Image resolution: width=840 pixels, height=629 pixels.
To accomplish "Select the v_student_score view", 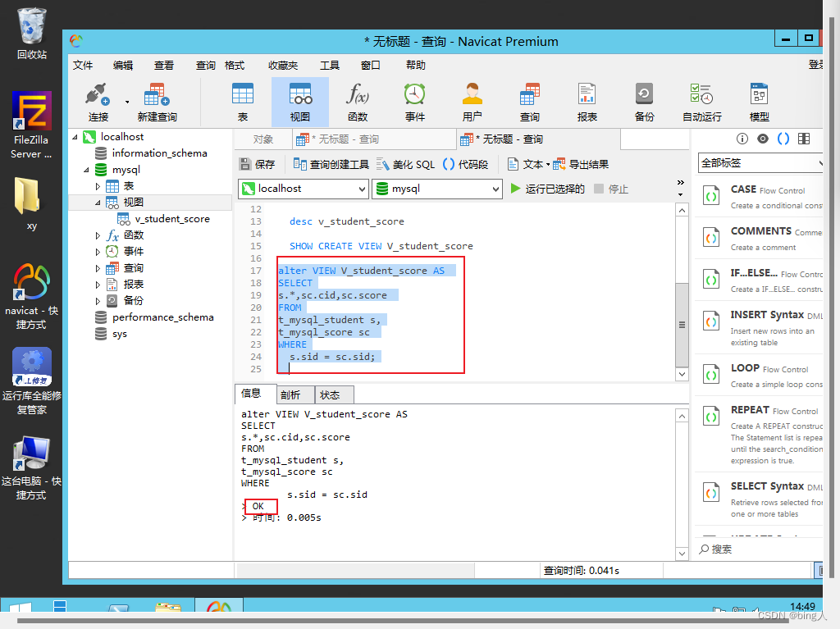I will click(164, 219).
